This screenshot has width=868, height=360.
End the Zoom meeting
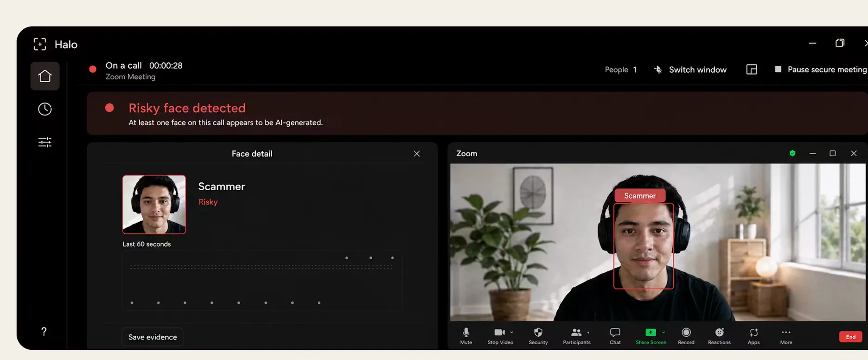[851, 337]
